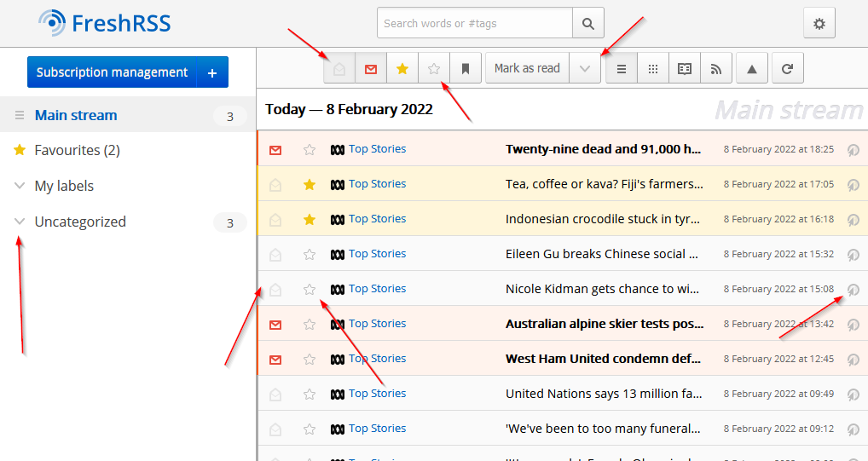Screen dimensions: 868x461
Task: Unfavourite the Indonesian crocodile article
Action: click(x=310, y=219)
